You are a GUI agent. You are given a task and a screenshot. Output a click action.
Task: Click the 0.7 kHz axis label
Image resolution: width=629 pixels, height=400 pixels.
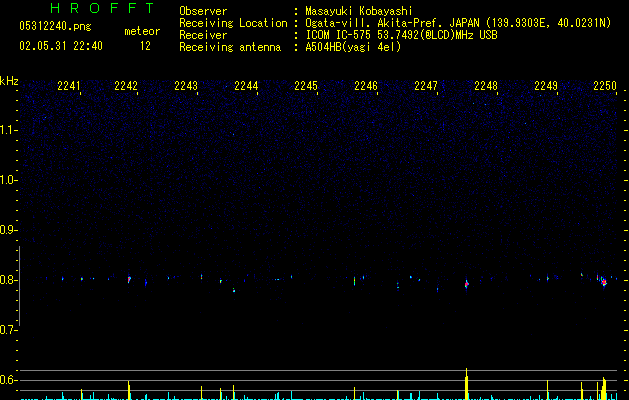point(8,330)
